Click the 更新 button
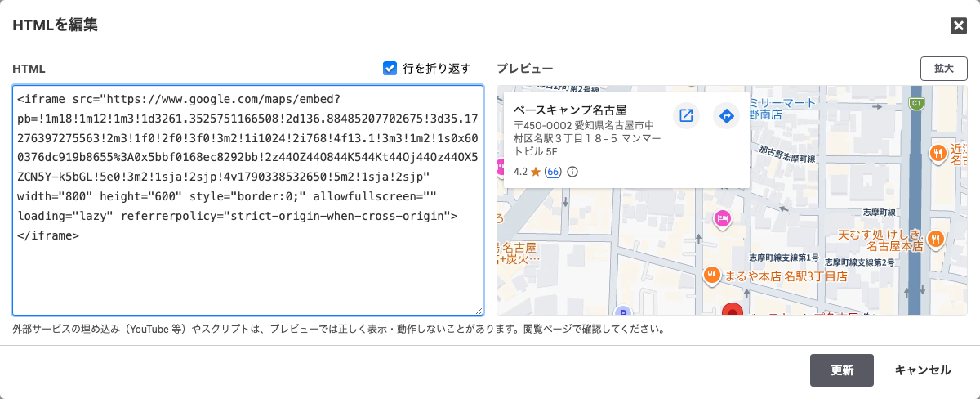 pyautogui.click(x=842, y=370)
